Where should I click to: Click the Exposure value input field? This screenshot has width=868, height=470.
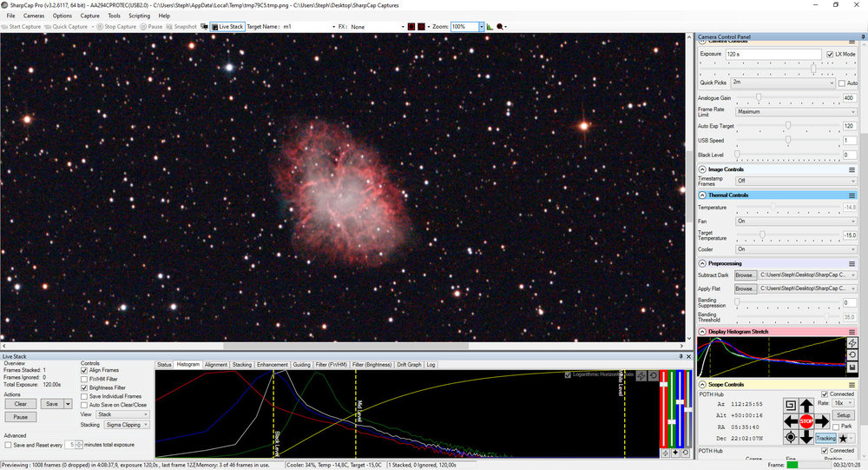[774, 54]
